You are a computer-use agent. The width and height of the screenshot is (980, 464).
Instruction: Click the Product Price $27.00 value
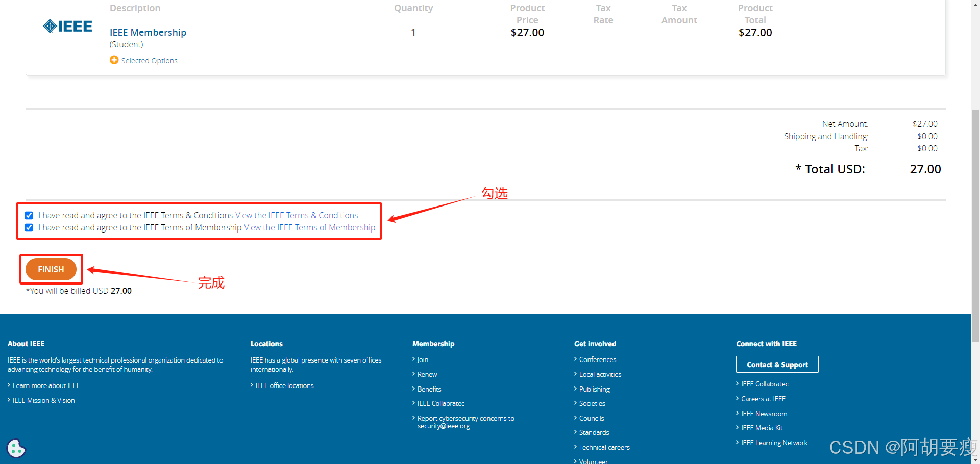tap(527, 32)
